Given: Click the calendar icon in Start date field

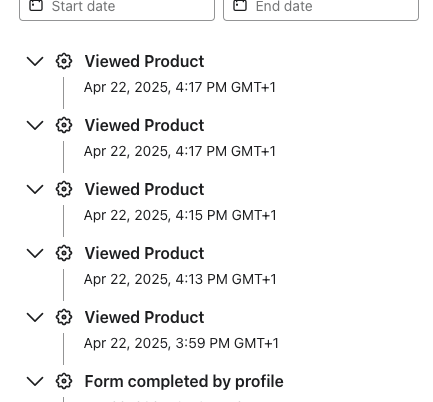Looking at the screenshot, I should pos(36,6).
